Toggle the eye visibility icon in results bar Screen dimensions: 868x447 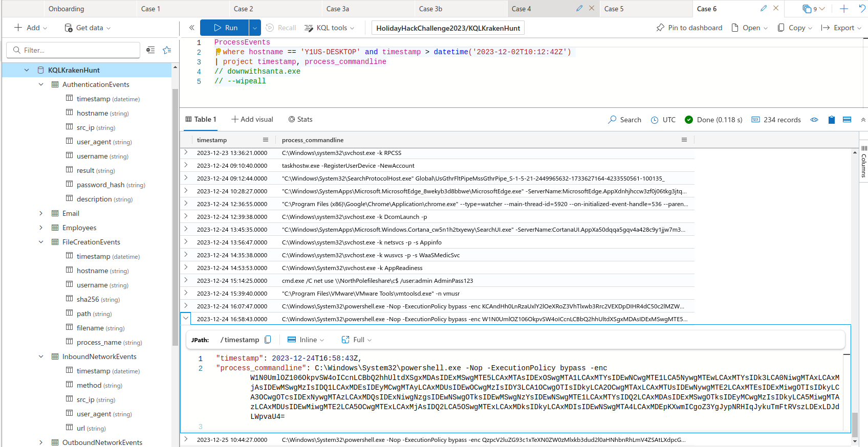tap(814, 120)
